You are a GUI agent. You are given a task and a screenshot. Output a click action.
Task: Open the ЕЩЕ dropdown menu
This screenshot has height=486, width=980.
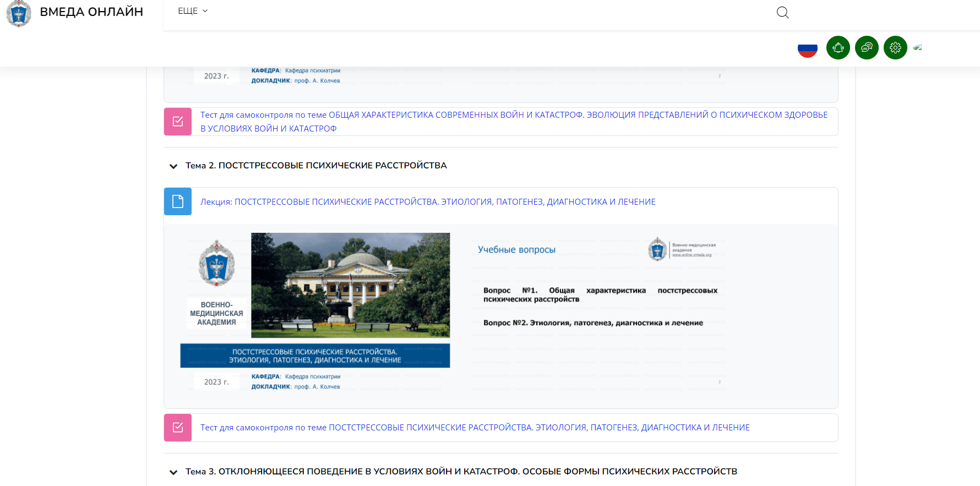tap(193, 11)
